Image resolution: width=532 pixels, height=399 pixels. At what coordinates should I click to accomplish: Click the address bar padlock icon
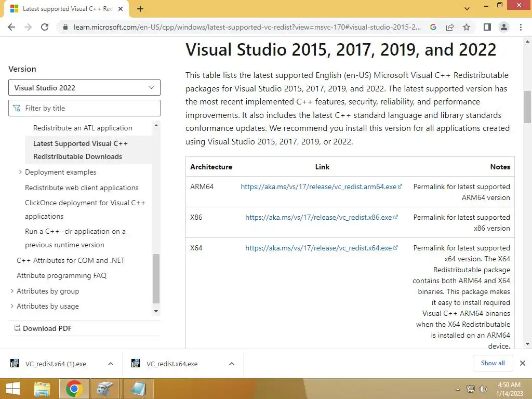click(x=65, y=27)
